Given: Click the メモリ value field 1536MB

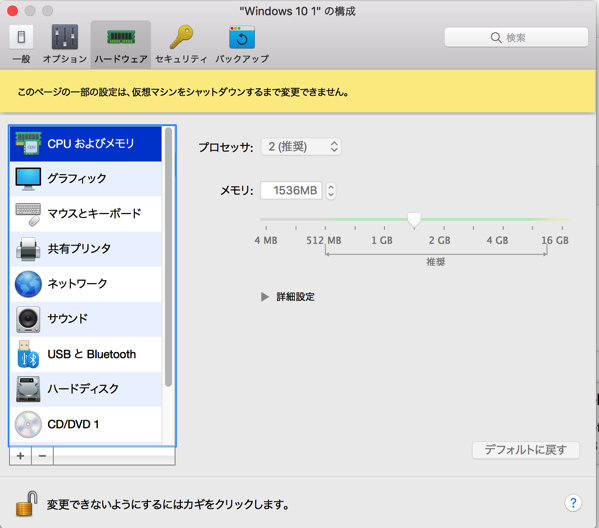Looking at the screenshot, I should tap(291, 190).
